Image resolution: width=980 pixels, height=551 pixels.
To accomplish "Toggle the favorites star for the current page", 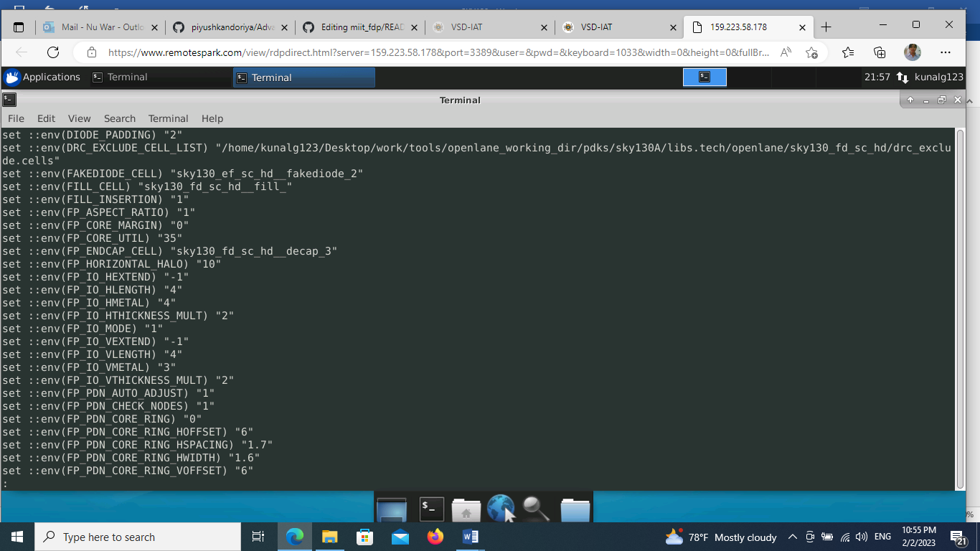I will (x=813, y=52).
